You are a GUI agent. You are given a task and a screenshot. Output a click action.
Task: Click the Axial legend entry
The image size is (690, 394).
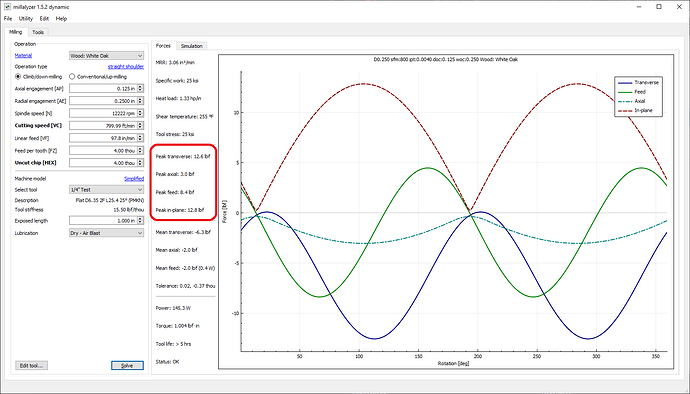tap(631, 101)
